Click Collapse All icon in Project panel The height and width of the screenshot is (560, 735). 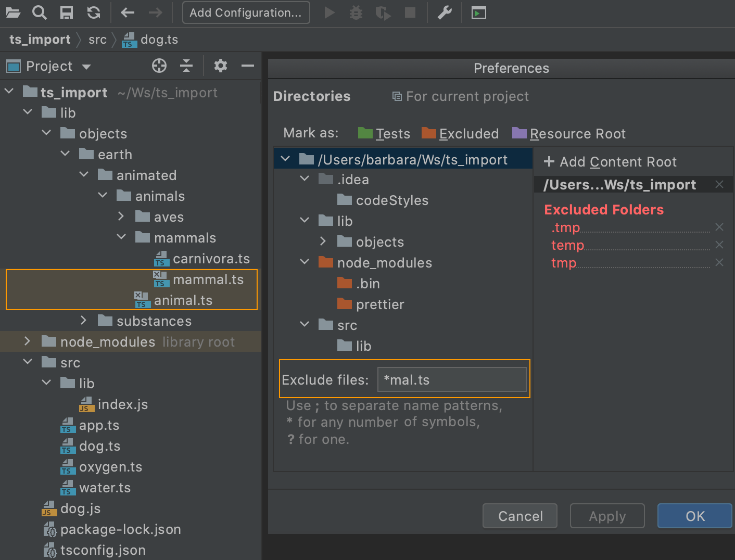click(x=186, y=66)
